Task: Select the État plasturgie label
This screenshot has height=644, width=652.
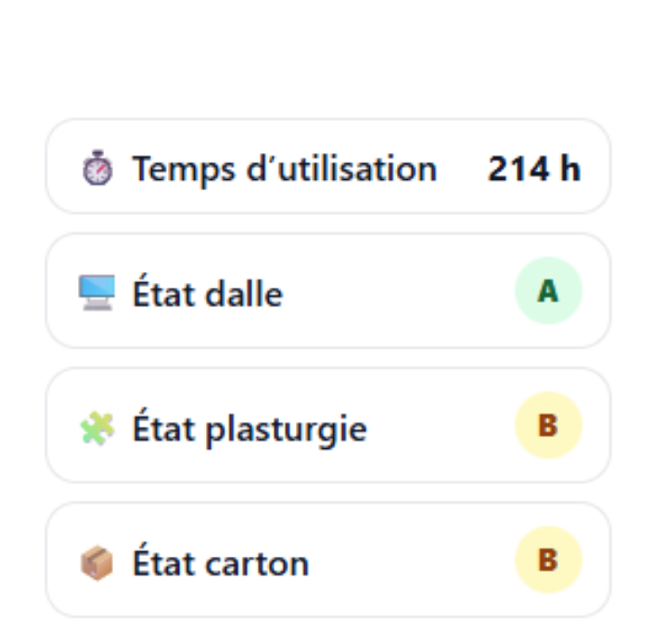Action: pos(249,429)
